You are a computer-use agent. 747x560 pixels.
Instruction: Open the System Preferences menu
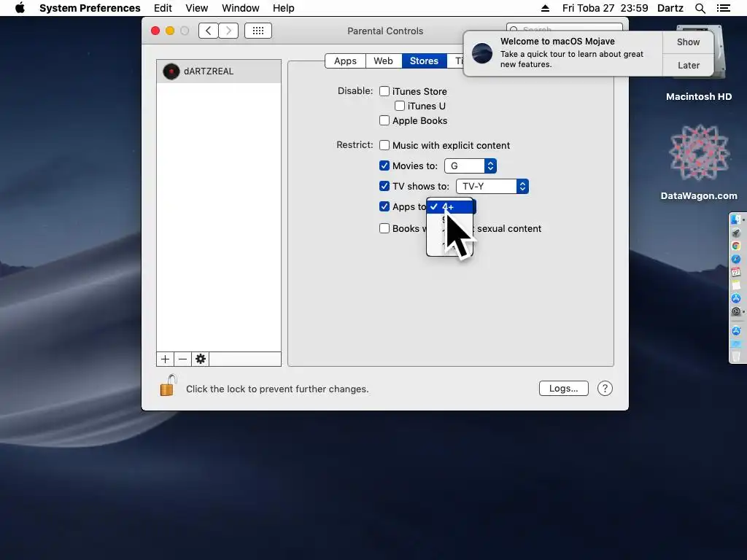click(x=90, y=8)
